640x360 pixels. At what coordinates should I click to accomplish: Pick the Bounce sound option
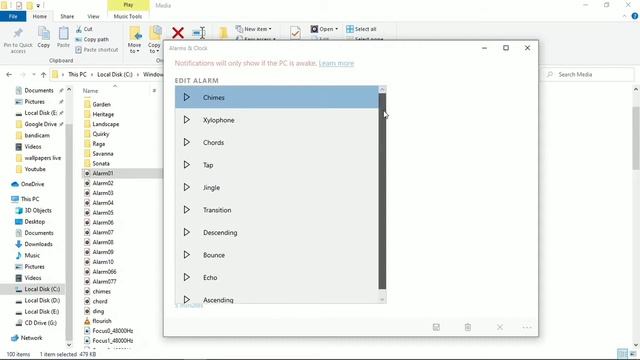click(x=277, y=255)
